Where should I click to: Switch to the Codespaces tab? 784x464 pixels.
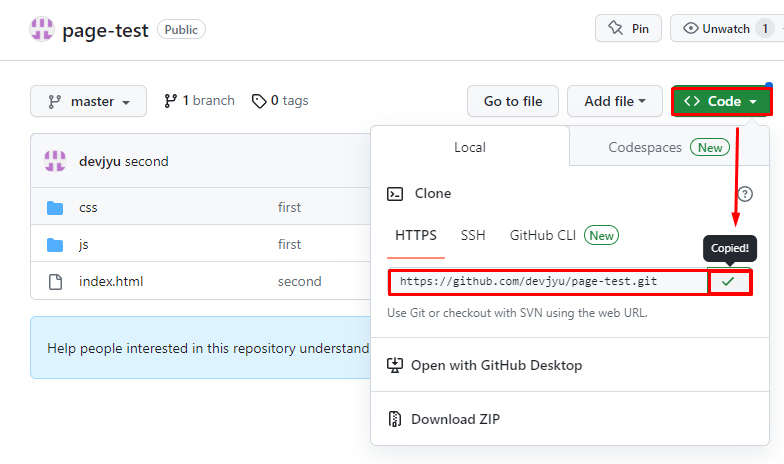(668, 147)
